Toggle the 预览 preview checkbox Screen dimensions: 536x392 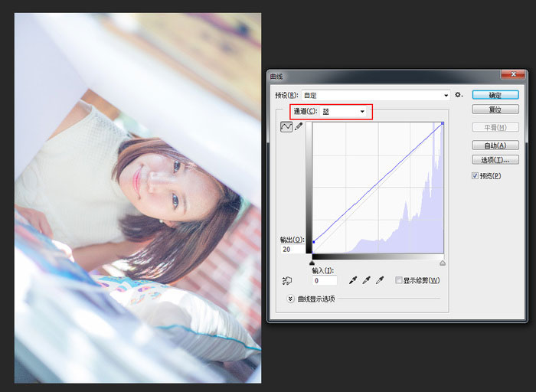(475, 175)
